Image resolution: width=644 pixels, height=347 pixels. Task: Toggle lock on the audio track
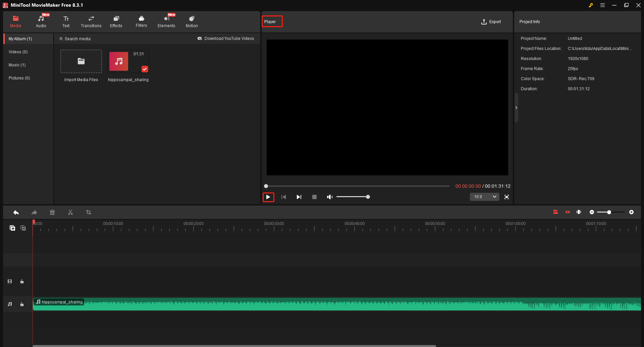[22, 304]
